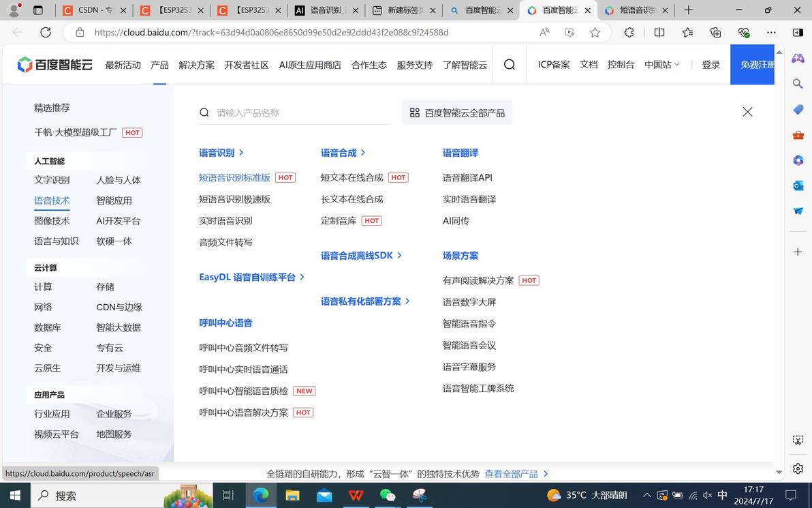Open the Mail app in taskbar
The height and width of the screenshot is (508, 812).
tap(324, 496)
